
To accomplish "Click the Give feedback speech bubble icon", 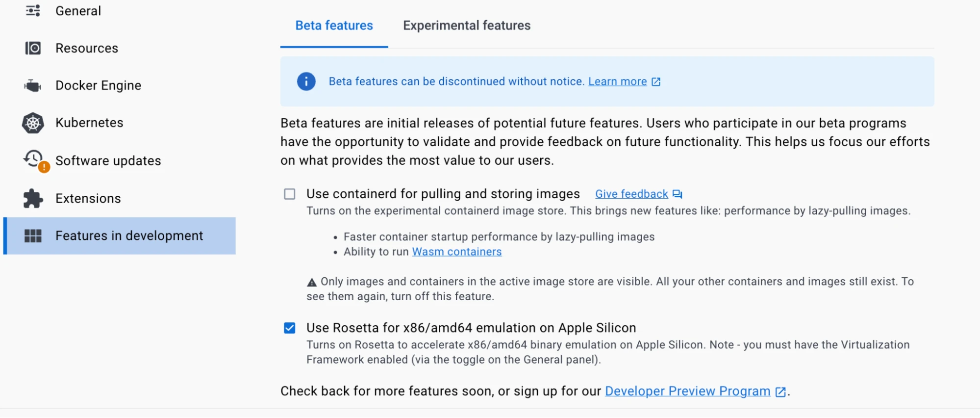I will click(x=677, y=194).
